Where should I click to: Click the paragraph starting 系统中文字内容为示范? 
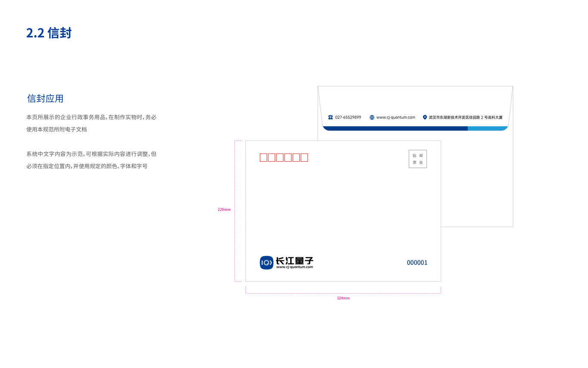(91, 160)
